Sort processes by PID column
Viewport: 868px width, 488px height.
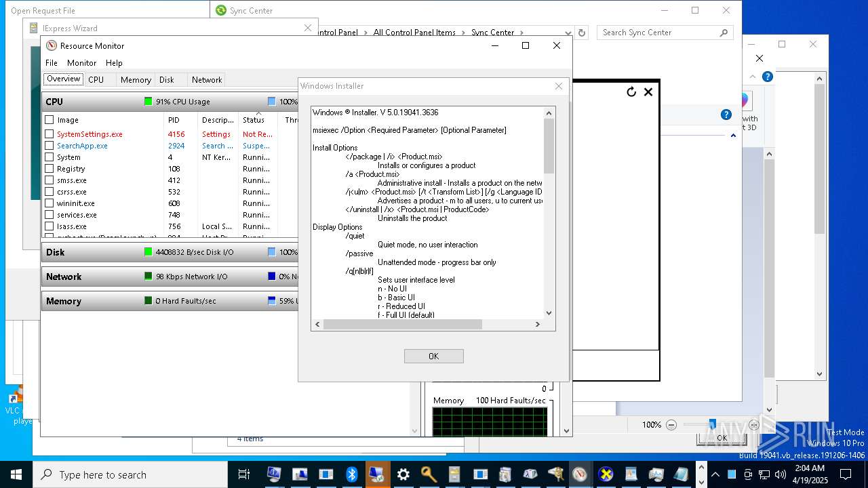181,120
